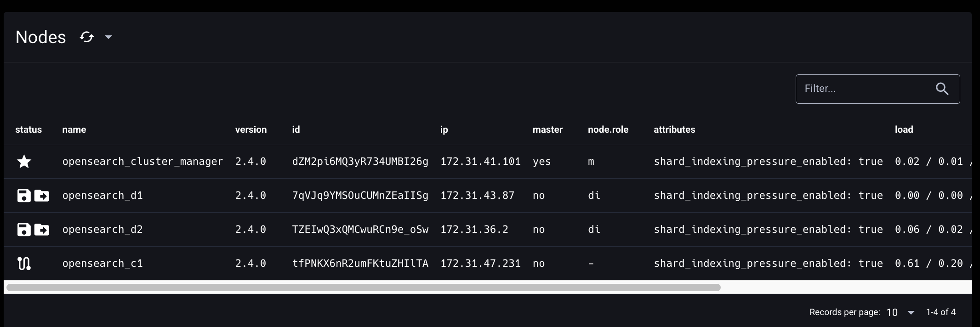The height and width of the screenshot is (327, 980).
Task: Click id dZM2pi6MQ3yR734UMBI26g
Action: click(360, 162)
